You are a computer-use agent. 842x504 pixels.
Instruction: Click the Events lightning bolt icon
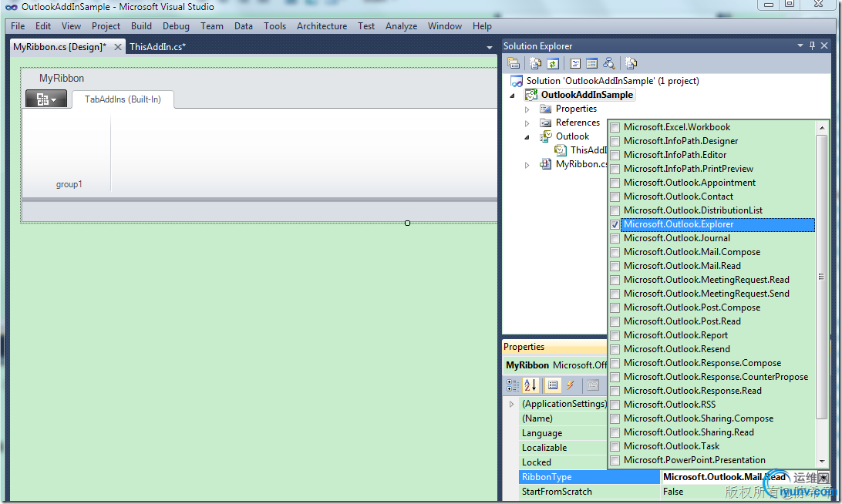[571, 385]
